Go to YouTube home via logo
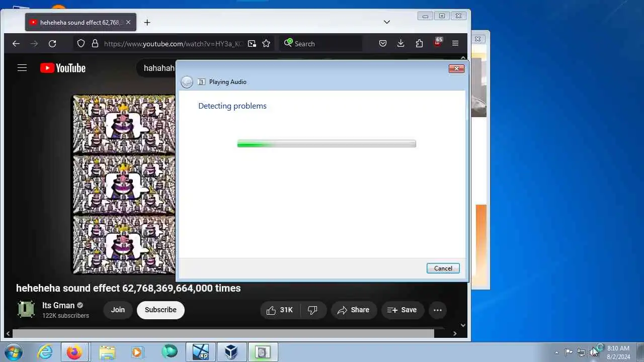644x362 pixels. tap(63, 68)
